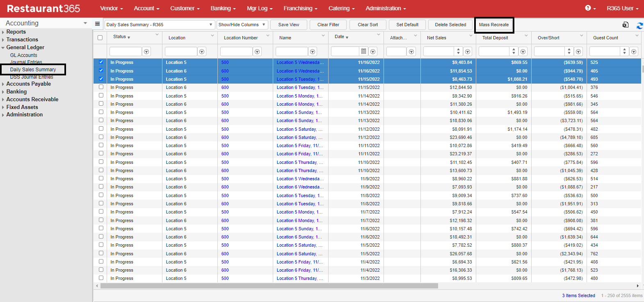This screenshot has height=302, width=644.
Task: Click the filter icon under Status column
Action: pos(146,52)
